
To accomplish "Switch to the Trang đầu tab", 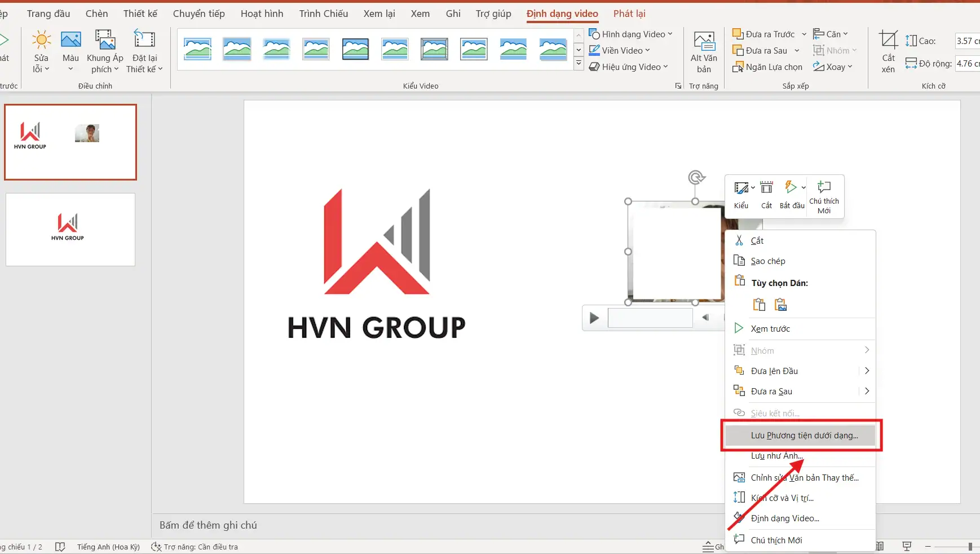I will pyautogui.click(x=48, y=14).
